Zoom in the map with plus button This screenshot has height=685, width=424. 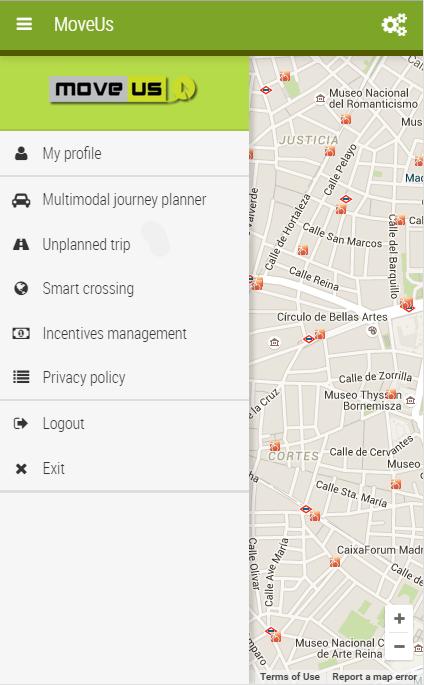click(x=399, y=619)
